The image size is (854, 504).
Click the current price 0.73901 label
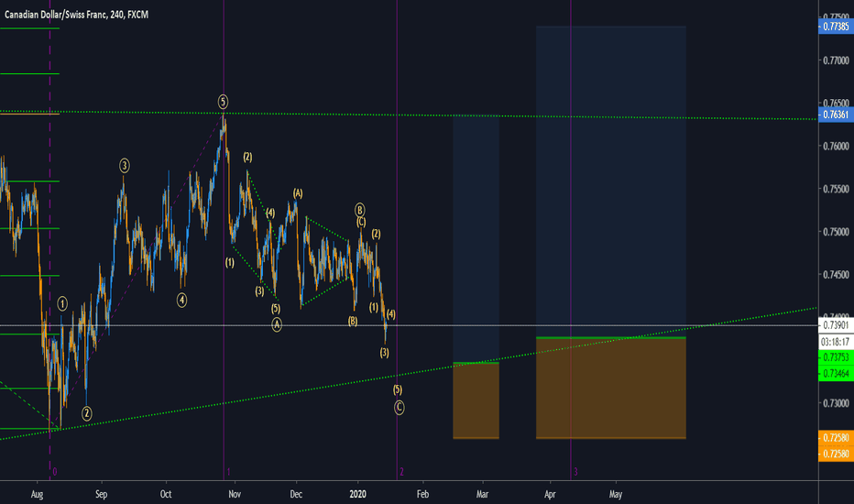pos(835,325)
